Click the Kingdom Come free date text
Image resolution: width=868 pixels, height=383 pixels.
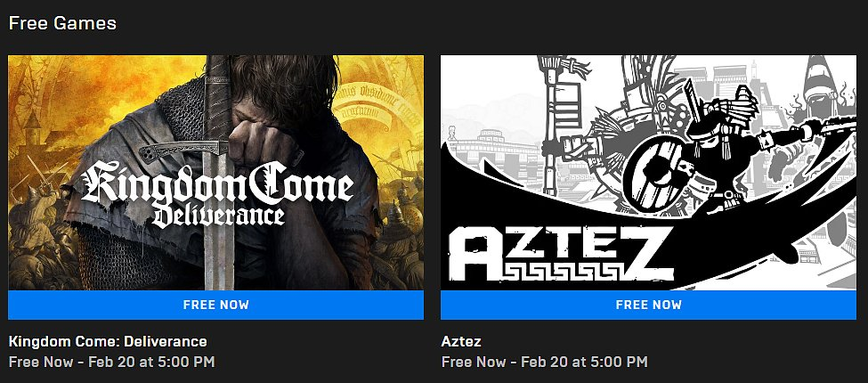pos(112,362)
